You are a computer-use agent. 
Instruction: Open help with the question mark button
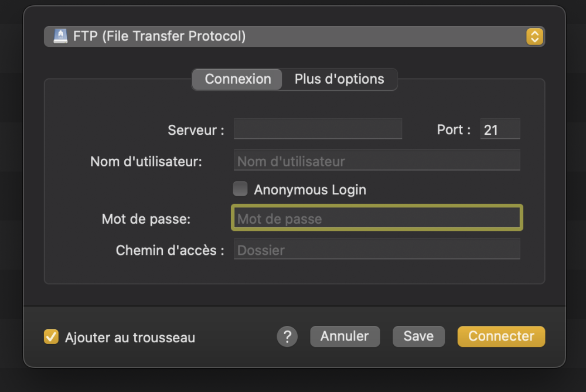(287, 337)
